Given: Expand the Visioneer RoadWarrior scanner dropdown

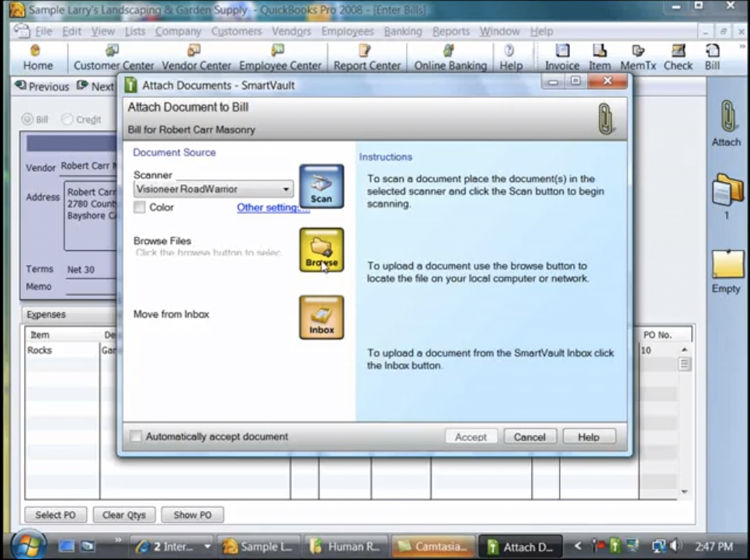Looking at the screenshot, I should (286, 189).
